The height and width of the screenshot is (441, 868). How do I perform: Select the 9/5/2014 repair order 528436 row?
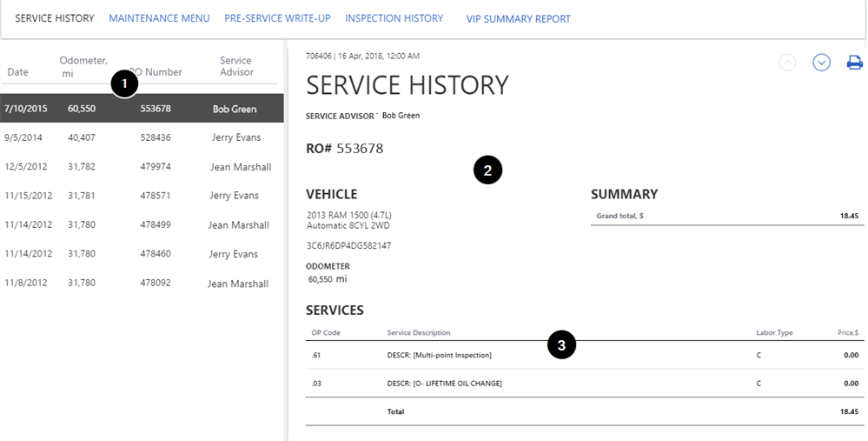(x=142, y=137)
